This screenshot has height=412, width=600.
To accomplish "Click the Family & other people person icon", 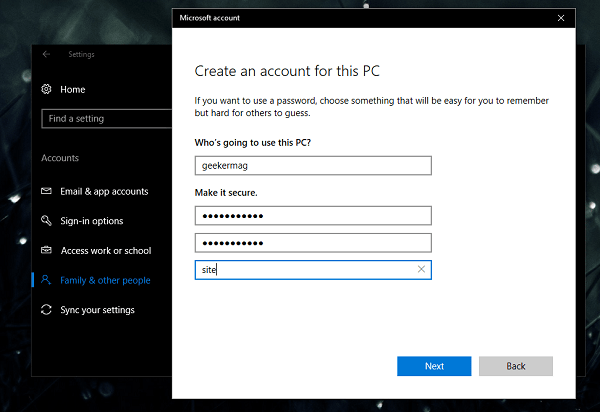I will click(x=46, y=280).
